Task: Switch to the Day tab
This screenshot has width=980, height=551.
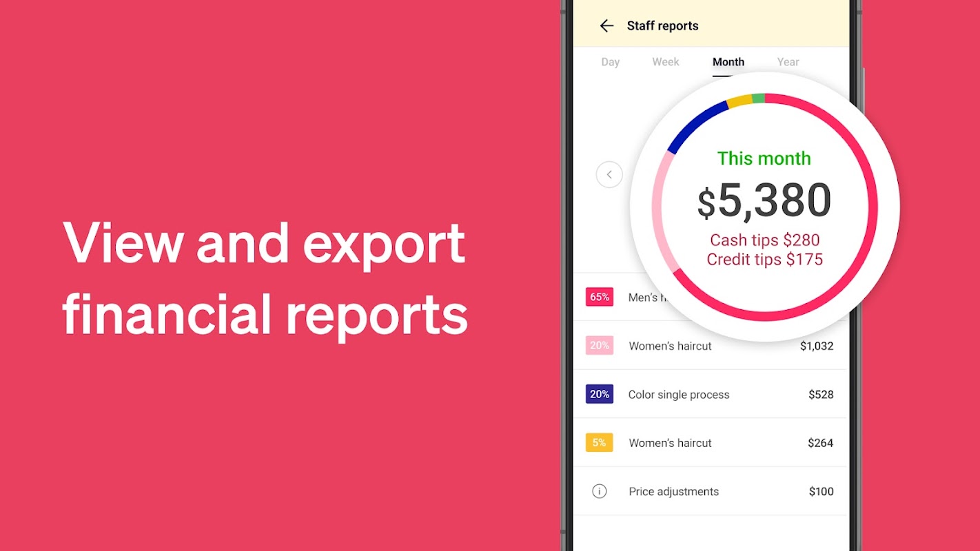Action: click(x=611, y=62)
